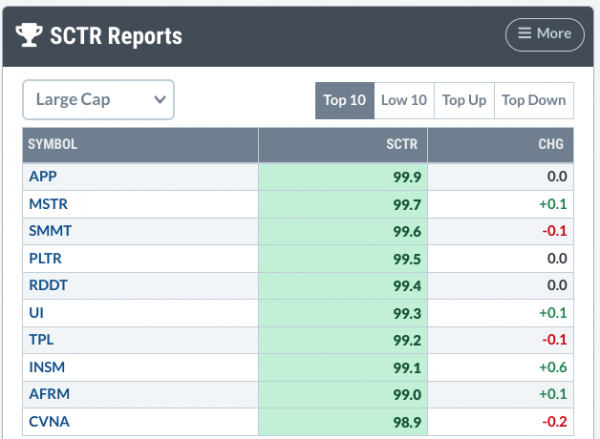Screen dimensions: 600x439
Task: Click the +0.1 change for MSTR
Action: click(553, 204)
